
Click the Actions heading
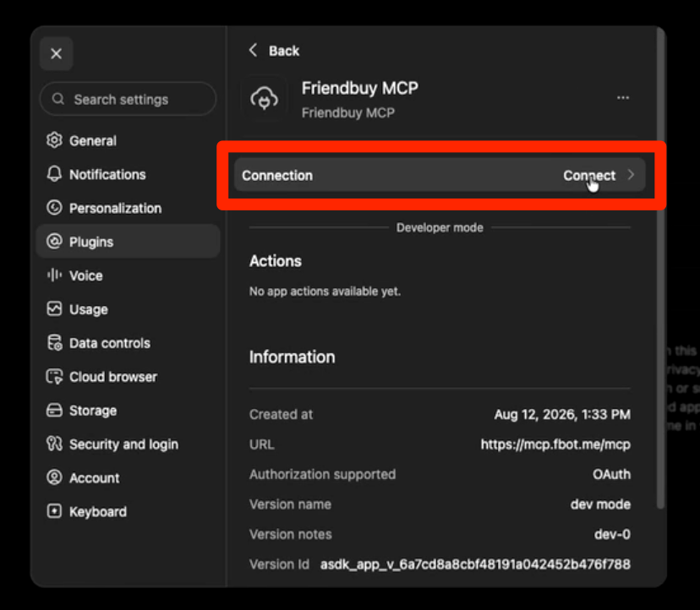[x=276, y=261]
